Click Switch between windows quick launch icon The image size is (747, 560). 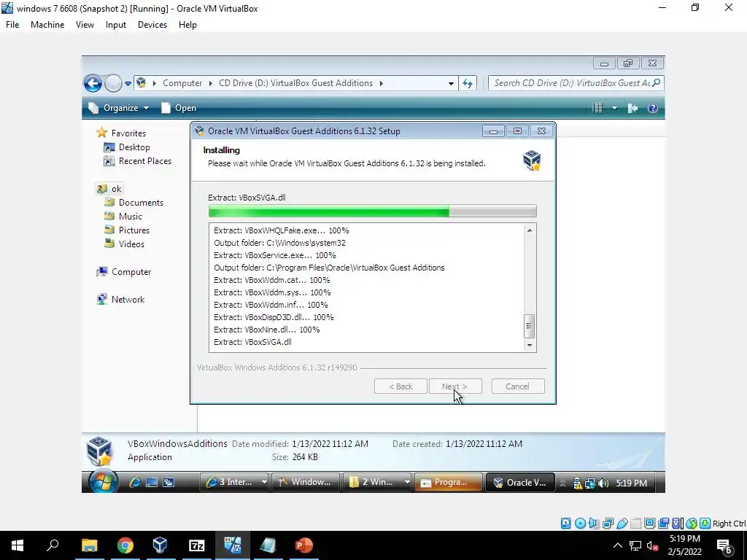tap(169, 483)
